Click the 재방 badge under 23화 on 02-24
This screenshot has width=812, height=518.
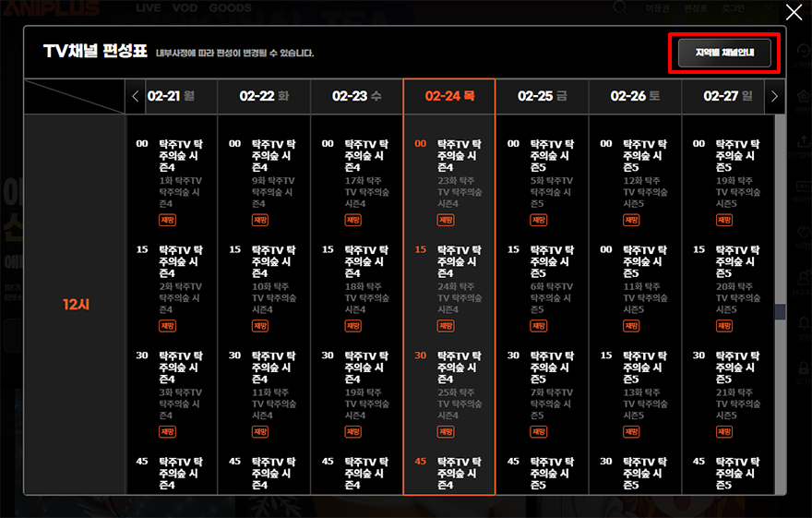446,220
